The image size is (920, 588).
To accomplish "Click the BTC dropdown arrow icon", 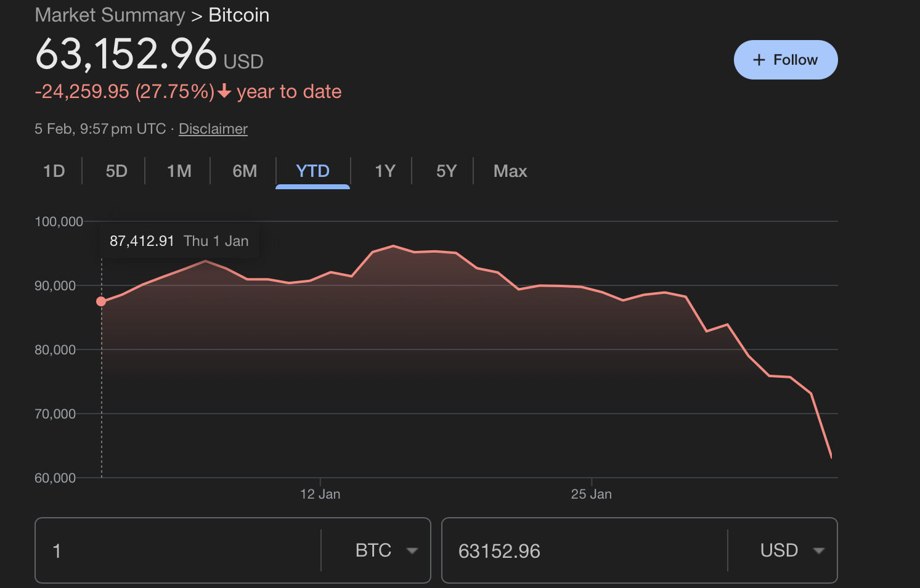I will click(412, 550).
